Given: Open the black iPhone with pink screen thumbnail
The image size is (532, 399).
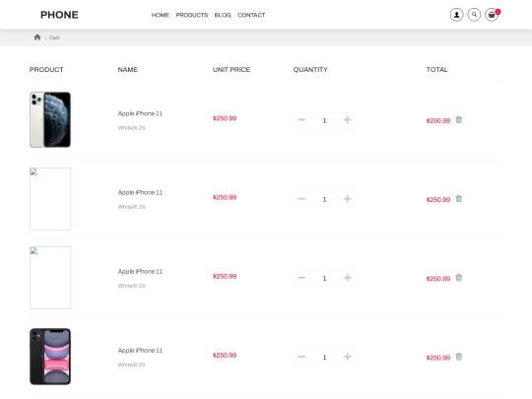Looking at the screenshot, I should coord(50,357).
